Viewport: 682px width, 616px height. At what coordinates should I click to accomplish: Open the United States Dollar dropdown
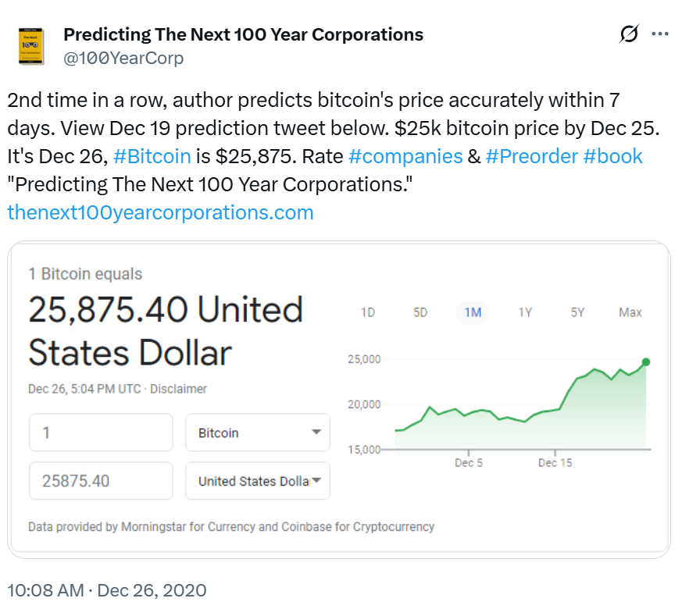[257, 481]
